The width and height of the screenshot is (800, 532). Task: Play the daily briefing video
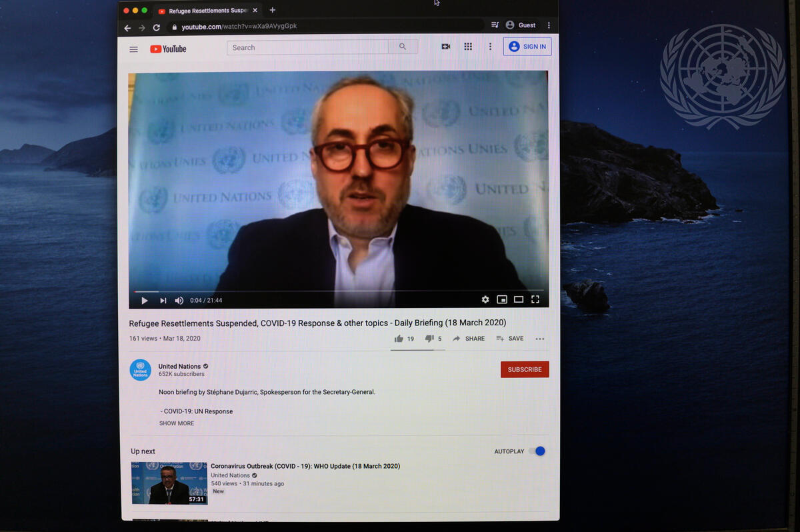(145, 301)
